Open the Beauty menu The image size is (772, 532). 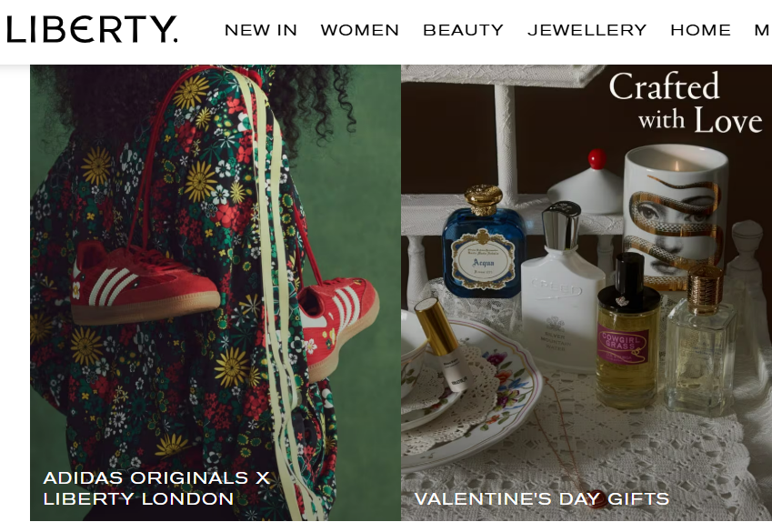click(x=464, y=31)
